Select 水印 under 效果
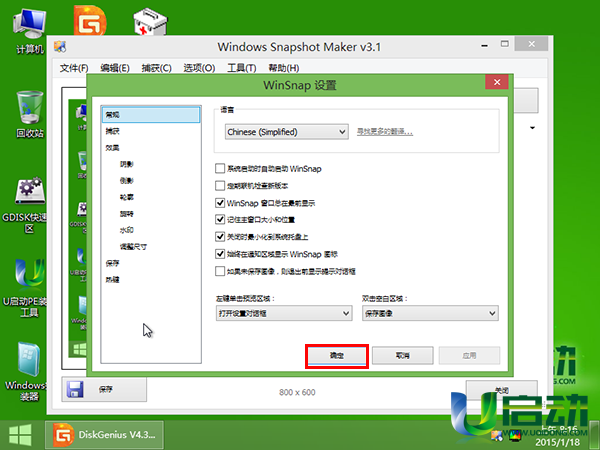This screenshot has height=450, width=600. [126, 230]
